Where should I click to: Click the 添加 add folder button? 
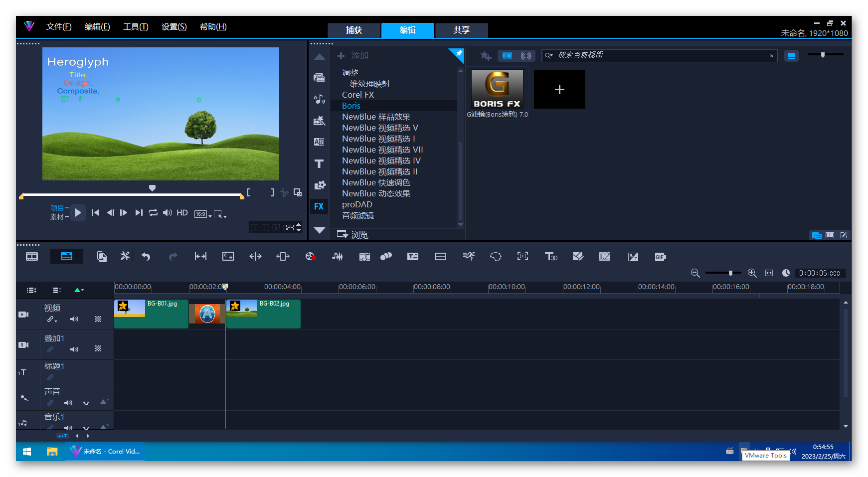[353, 56]
